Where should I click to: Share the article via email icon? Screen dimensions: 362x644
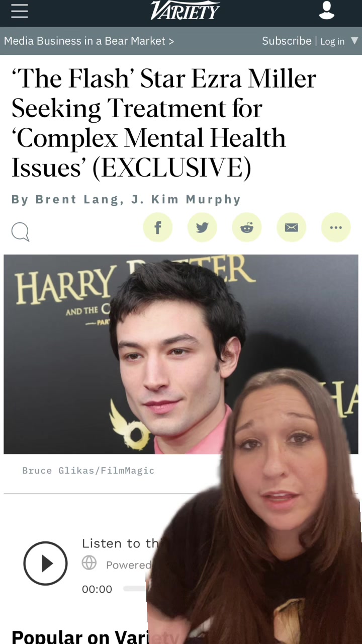(x=291, y=227)
